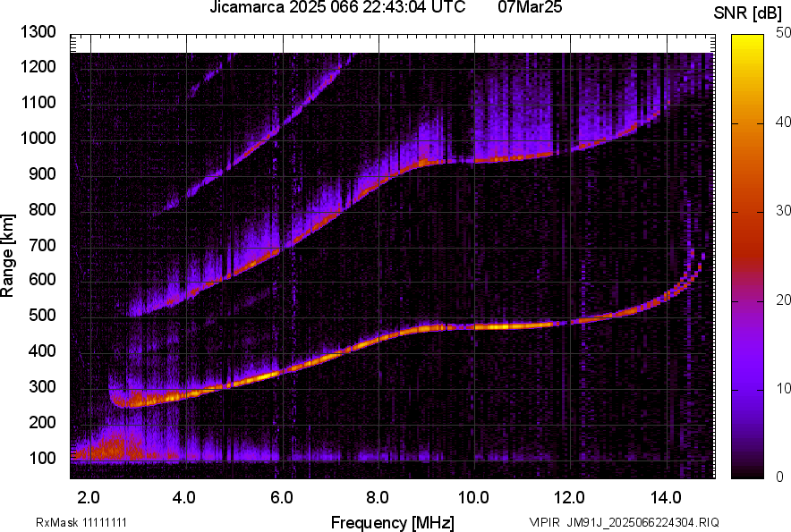This screenshot has height=532, width=791.
Task: Click the 07Mar25 date label
Action: click(525, 8)
